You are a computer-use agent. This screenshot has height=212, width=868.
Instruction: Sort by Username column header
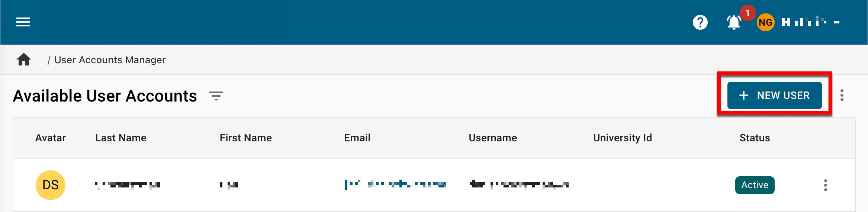pyautogui.click(x=492, y=138)
